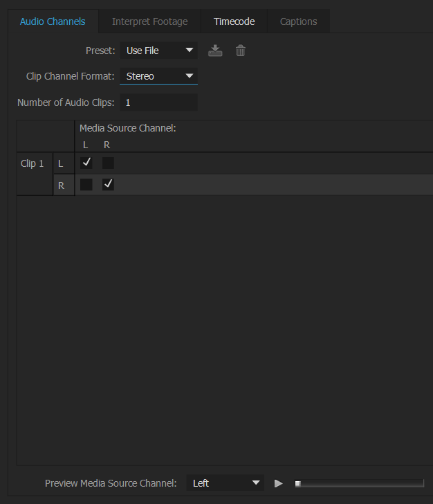The image size is (433, 504).
Task: Click the R channel label of Clip 1
Action: 61,185
